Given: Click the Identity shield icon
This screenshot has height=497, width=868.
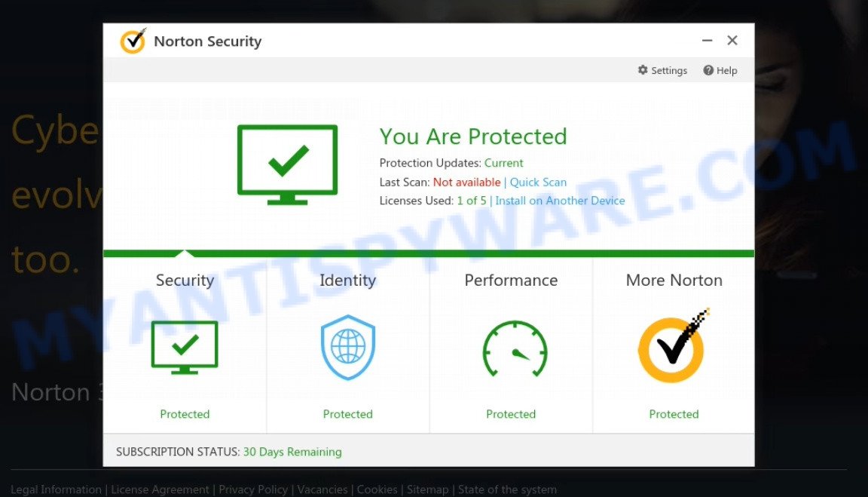Looking at the screenshot, I should tap(347, 348).
